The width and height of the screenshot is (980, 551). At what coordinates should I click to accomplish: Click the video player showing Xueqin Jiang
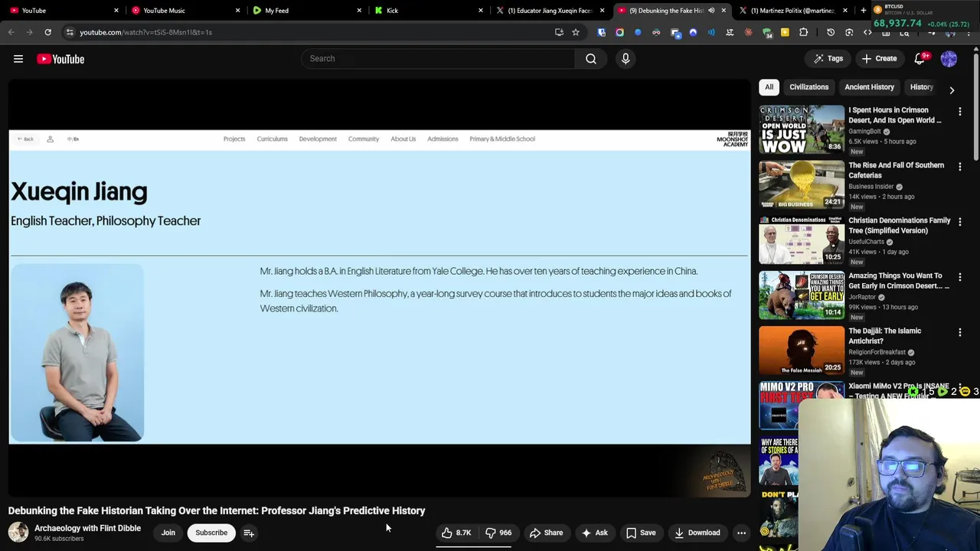pyautogui.click(x=380, y=288)
